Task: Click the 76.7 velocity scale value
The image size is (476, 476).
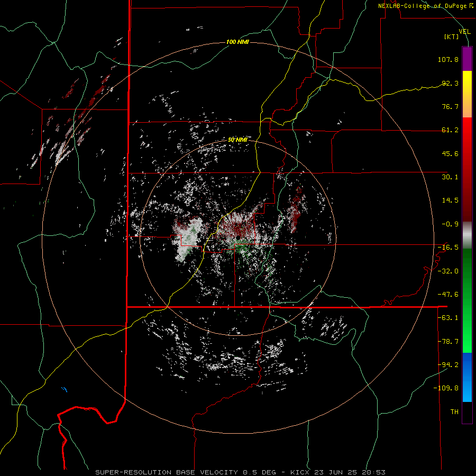Action: tap(450, 106)
